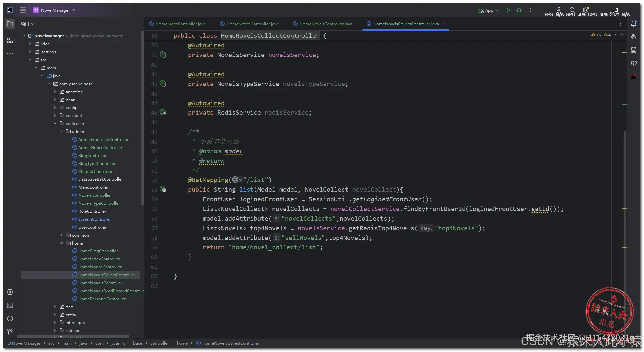Click the controller breadcrumb in the navigation bar
The width and height of the screenshot is (644, 352).
tap(159, 343)
